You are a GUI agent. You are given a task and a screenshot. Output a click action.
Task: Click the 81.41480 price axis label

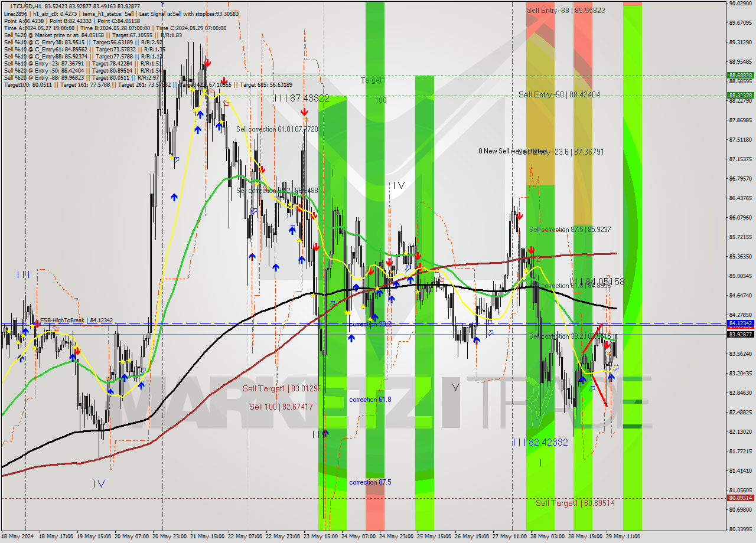click(x=741, y=470)
